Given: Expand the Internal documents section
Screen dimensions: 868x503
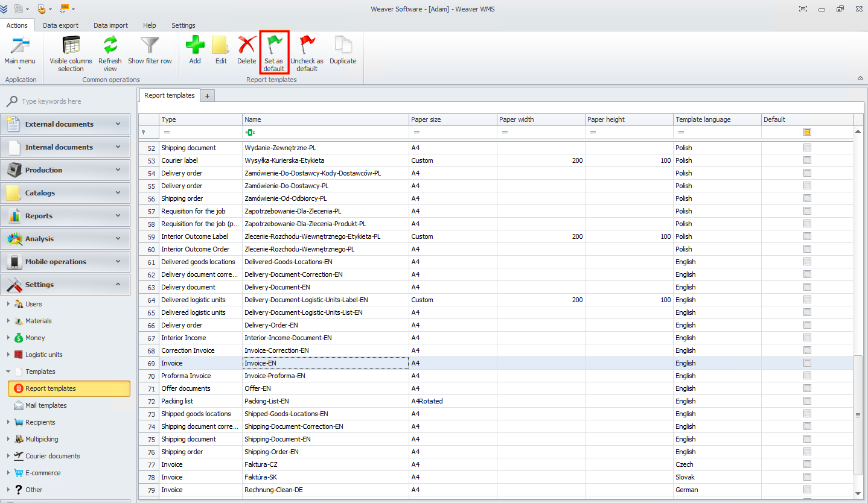Looking at the screenshot, I should [65, 147].
